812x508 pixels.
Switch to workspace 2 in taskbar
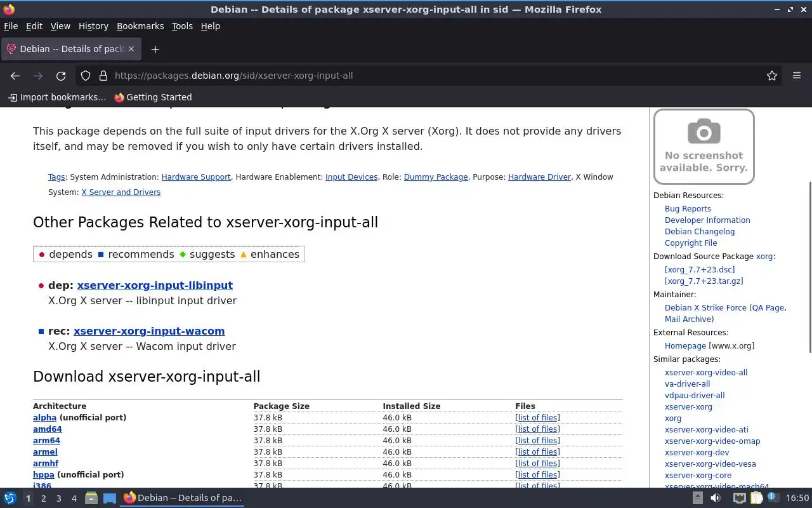pyautogui.click(x=43, y=498)
